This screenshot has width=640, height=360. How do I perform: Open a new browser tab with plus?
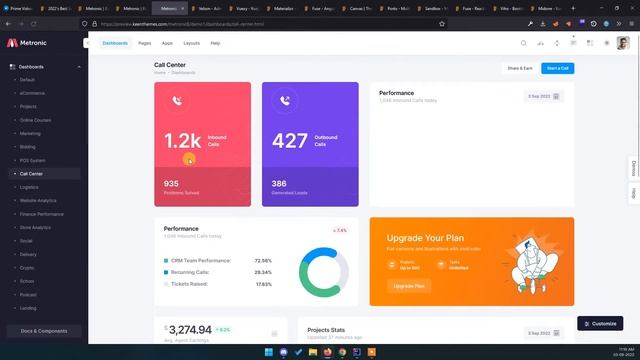pos(573,8)
